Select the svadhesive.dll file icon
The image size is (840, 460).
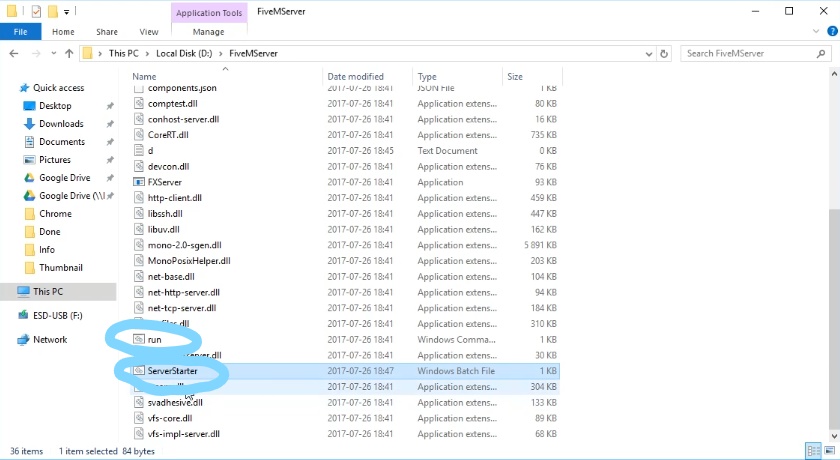pos(139,402)
